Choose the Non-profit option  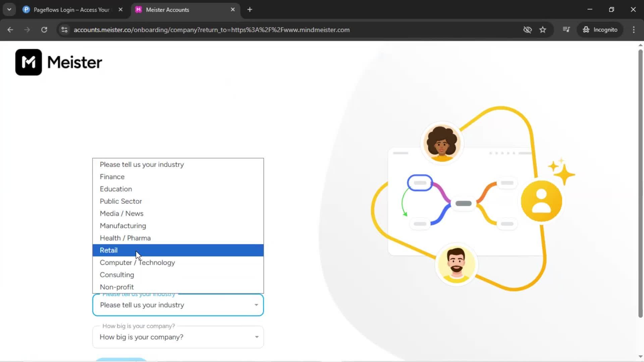coord(178,287)
